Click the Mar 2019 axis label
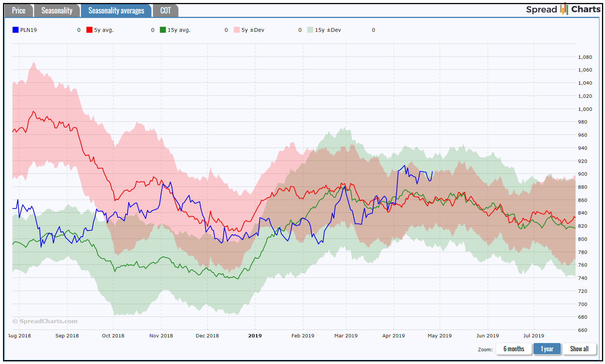The width and height of the screenshot is (605, 364). pos(346,336)
